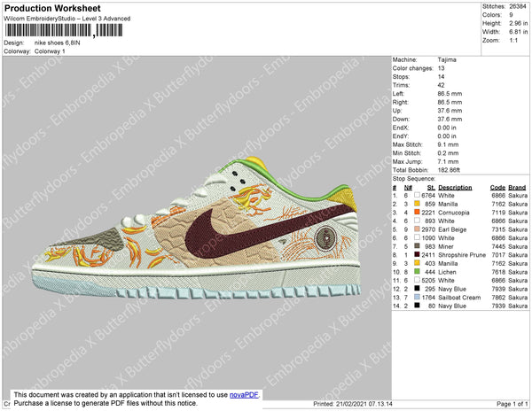Click the Navy Blue swatch with 80 stitches
Image resolution: width=532 pixels, height=411 pixels.
(417, 306)
